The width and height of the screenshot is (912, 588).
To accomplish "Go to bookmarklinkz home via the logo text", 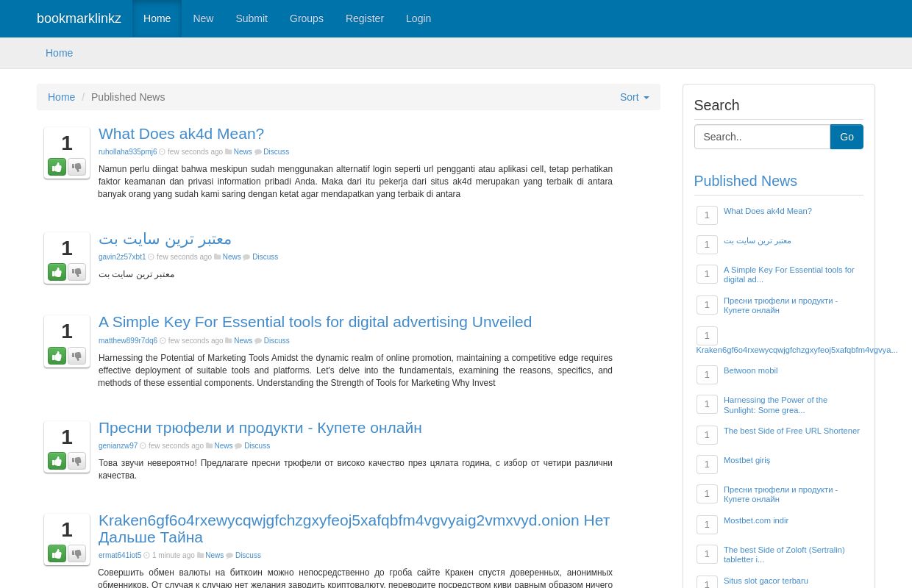I will tap(79, 18).
